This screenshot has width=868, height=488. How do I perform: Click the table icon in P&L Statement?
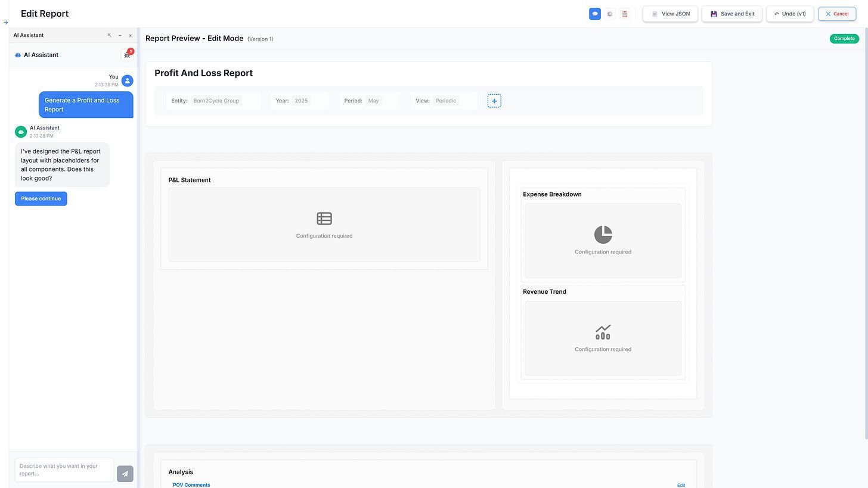324,219
